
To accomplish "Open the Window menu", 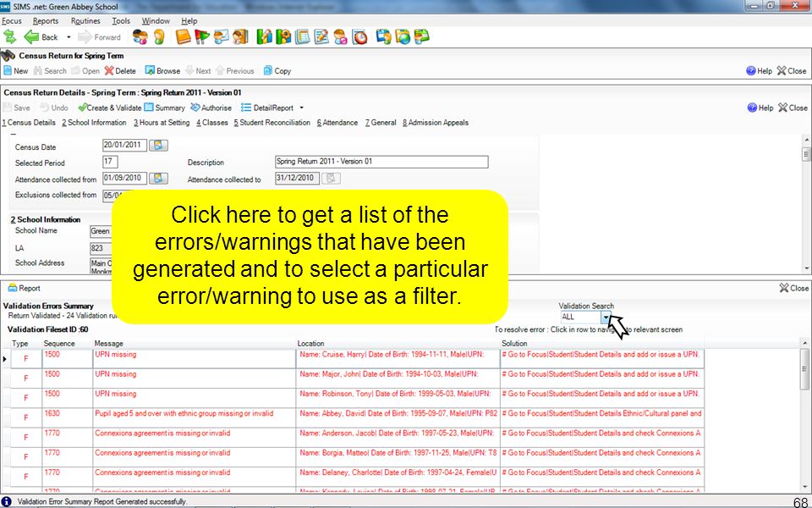I will click(156, 20).
